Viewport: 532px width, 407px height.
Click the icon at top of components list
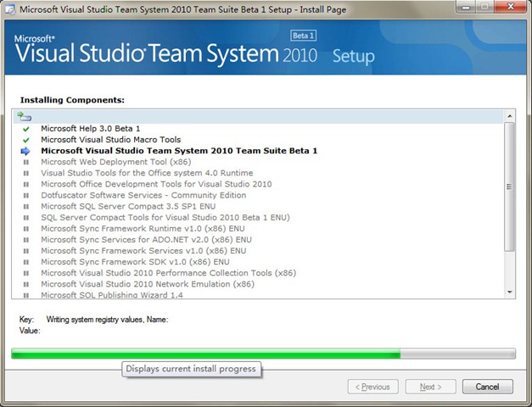pos(24,116)
